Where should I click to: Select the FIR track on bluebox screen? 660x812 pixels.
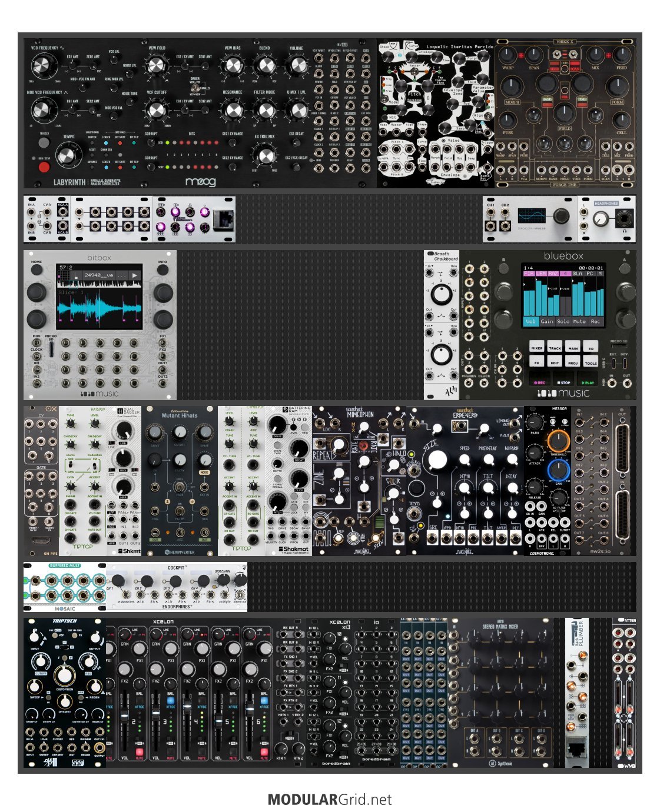click(529, 274)
